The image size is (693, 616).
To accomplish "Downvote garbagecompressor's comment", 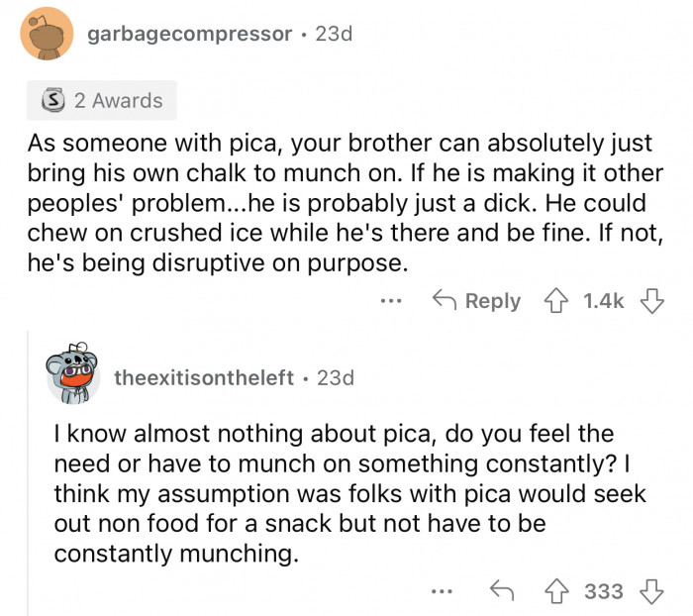I will pyautogui.click(x=653, y=301).
